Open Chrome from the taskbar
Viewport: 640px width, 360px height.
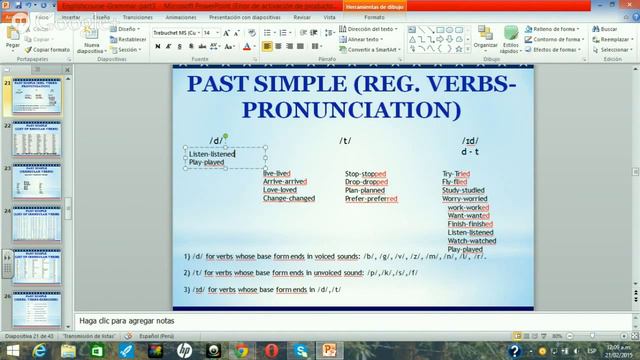(x=241, y=351)
